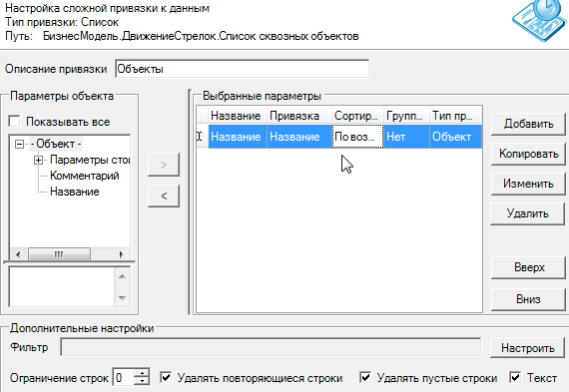Screen dimensions: 569x392
Task: Toggle Удалять пустые строки checkbox
Action: pyautogui.click(x=365, y=377)
